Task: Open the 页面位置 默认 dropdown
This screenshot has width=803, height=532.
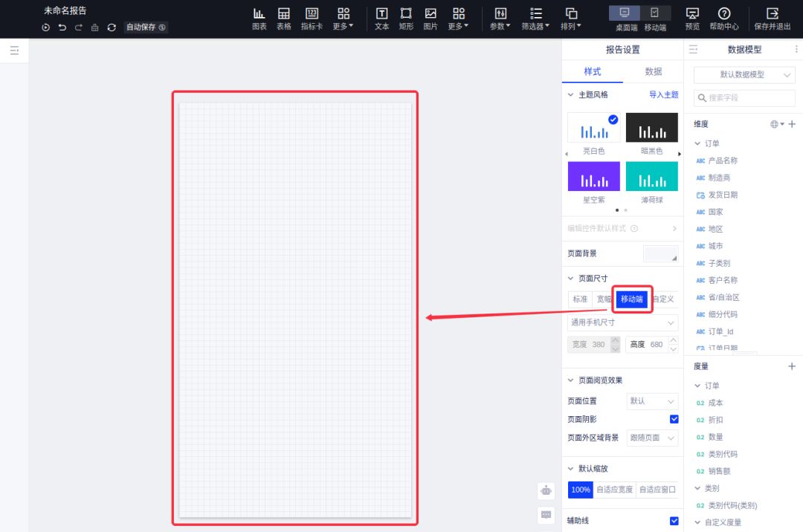Action: pyautogui.click(x=653, y=401)
